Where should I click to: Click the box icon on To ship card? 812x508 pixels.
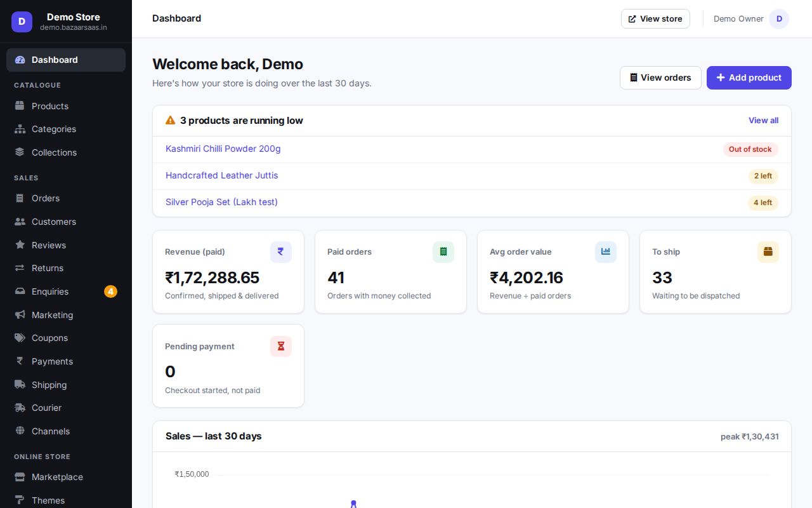(768, 252)
